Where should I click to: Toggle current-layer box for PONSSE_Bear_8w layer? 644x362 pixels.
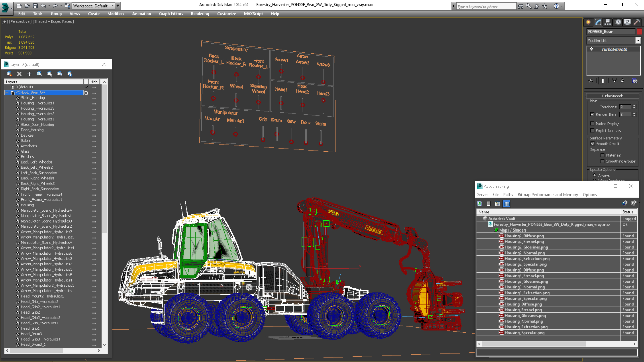[86, 93]
